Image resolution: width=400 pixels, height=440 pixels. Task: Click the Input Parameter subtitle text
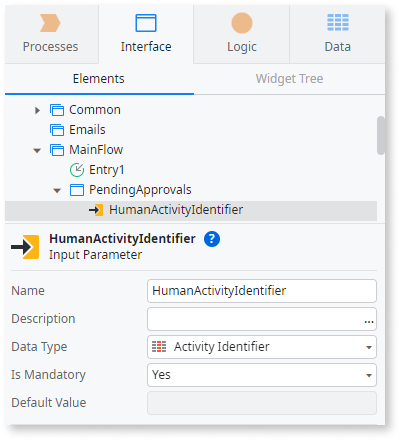point(96,255)
